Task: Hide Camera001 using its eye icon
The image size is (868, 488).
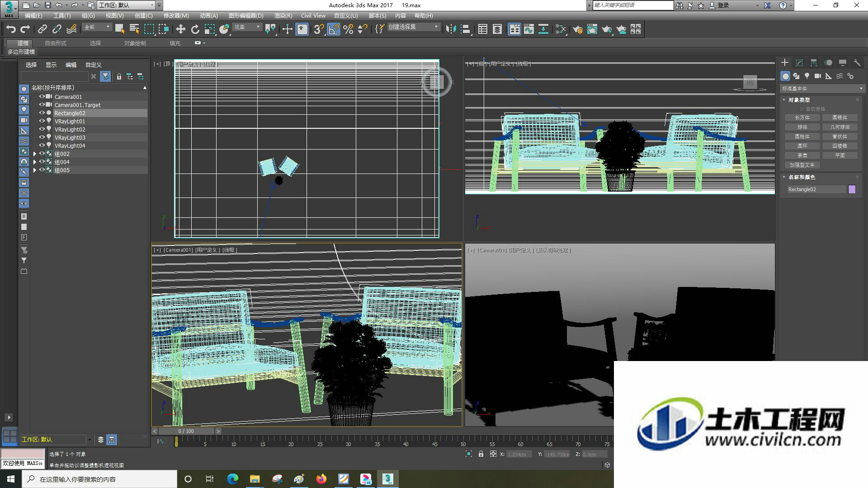Action: click(x=42, y=97)
